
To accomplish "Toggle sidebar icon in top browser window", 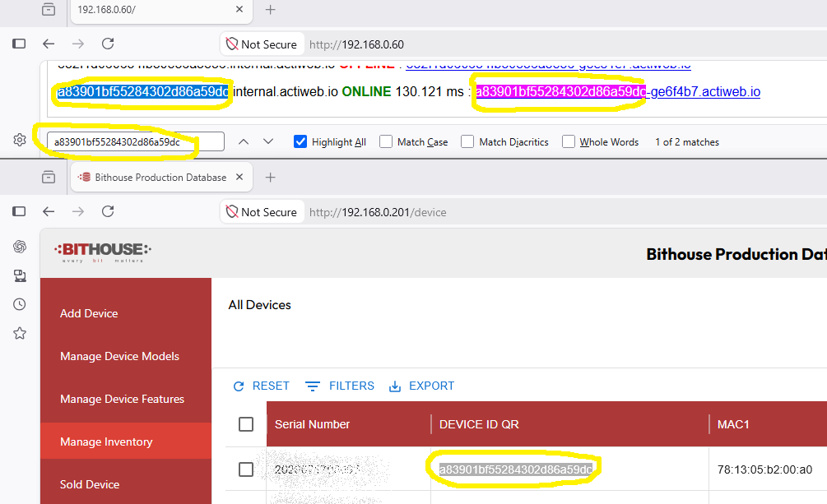I will (x=19, y=44).
